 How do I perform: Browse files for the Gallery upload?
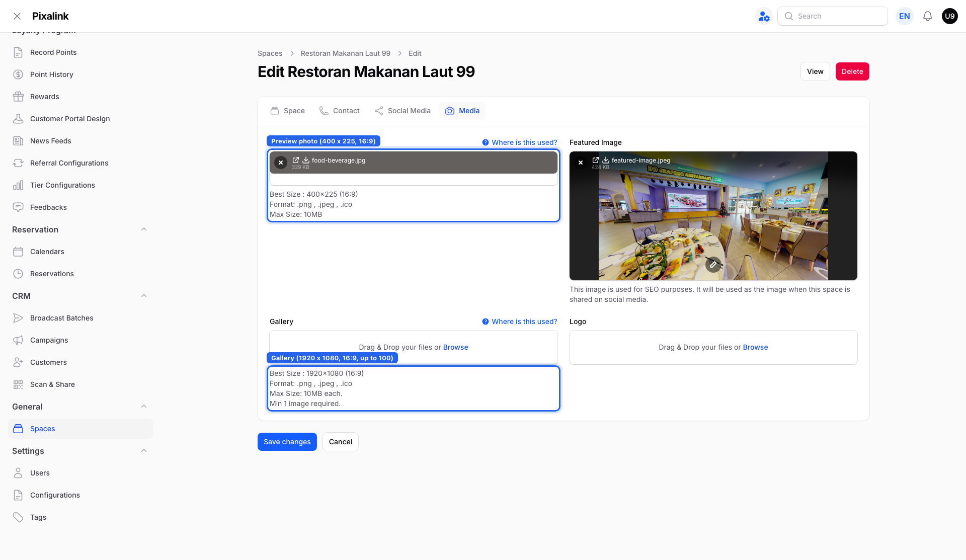click(x=455, y=347)
